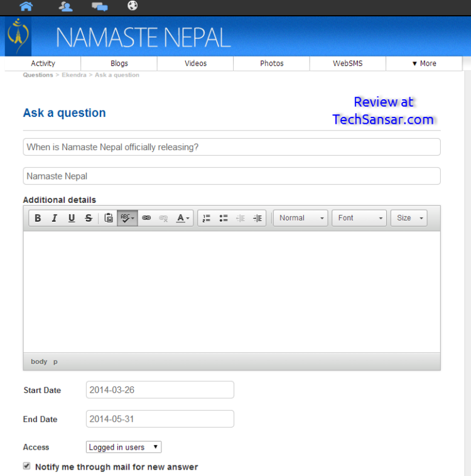
Task: Toggle bold formatting
Action: [38, 218]
